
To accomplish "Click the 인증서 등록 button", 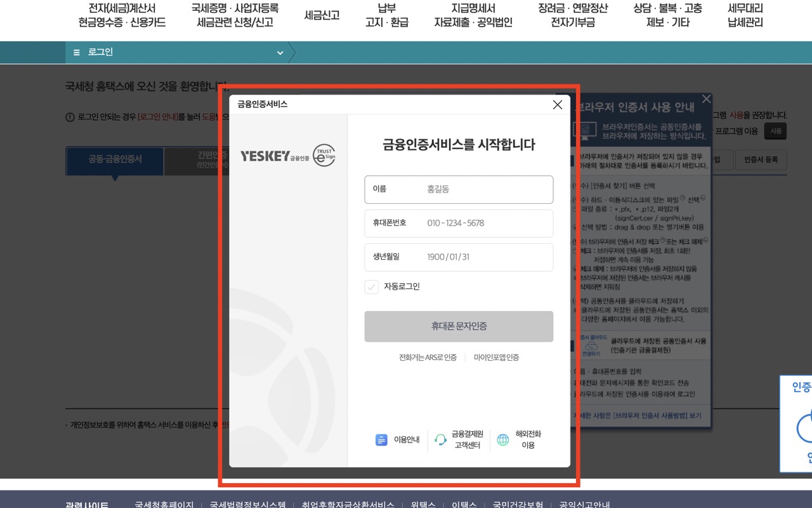I will pos(761,160).
